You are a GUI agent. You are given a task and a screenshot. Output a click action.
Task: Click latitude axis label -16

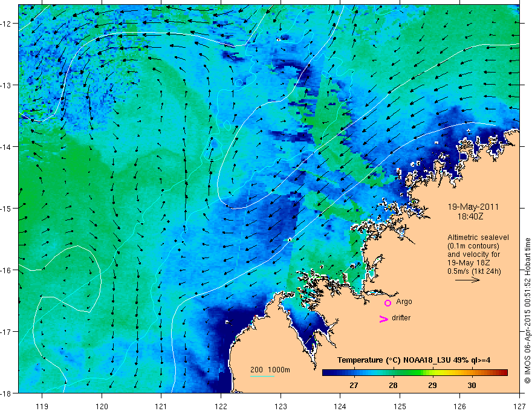pyautogui.click(x=6, y=270)
